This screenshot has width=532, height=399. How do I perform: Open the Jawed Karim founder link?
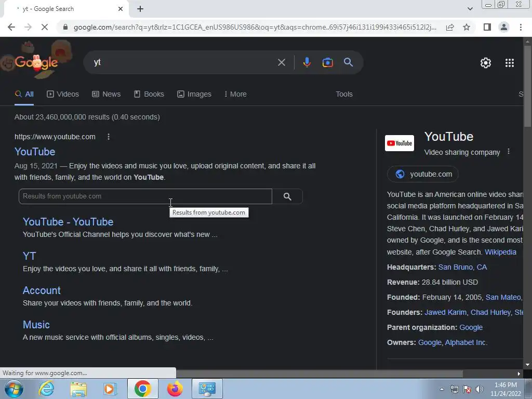tap(445, 312)
